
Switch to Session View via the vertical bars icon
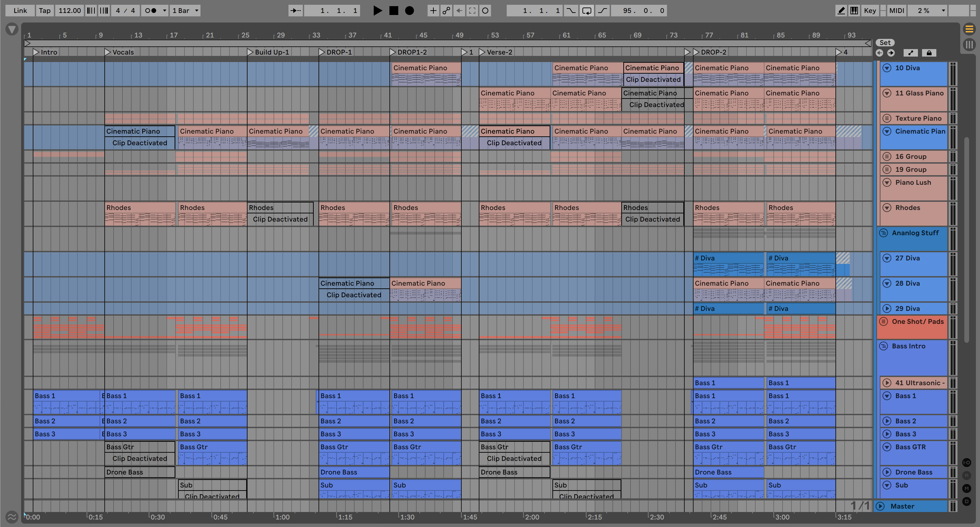click(x=969, y=45)
